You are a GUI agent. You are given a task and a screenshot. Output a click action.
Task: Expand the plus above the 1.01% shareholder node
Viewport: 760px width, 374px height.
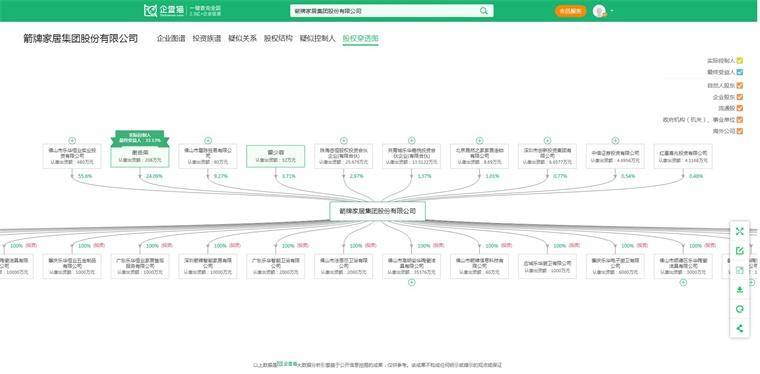(x=479, y=141)
